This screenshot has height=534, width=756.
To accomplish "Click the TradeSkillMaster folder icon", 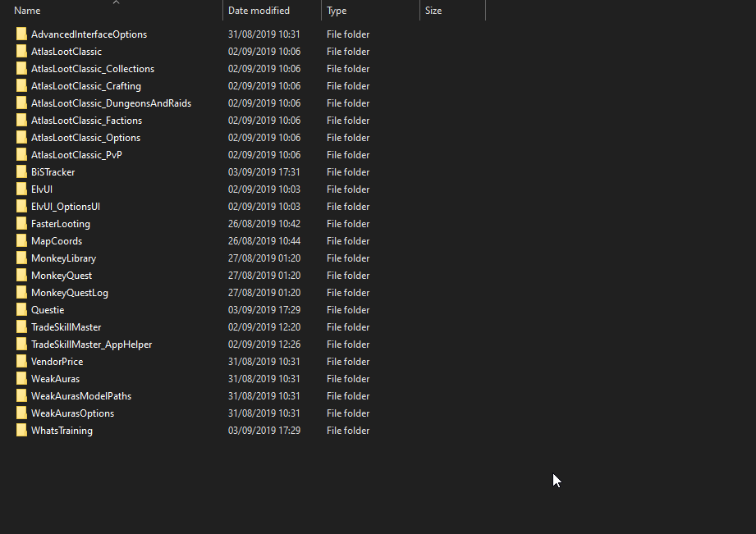I will [x=21, y=326].
